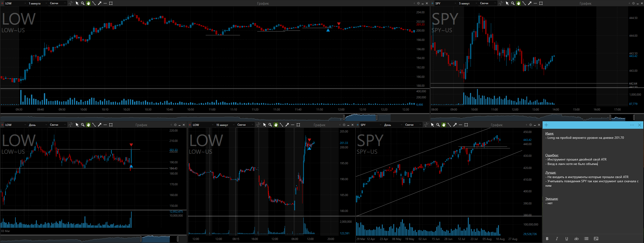Toggle blue link dot of SPY 5 минут chart

pos(432,3)
